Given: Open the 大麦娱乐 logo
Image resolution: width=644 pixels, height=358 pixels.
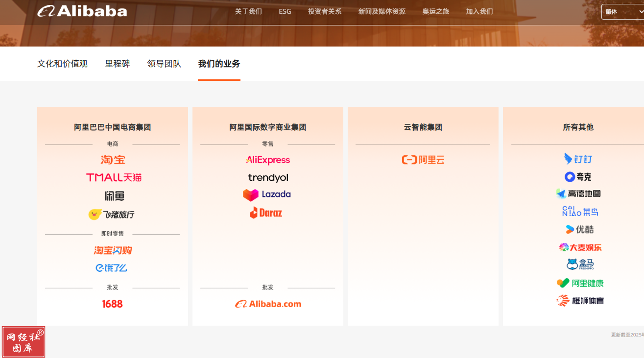Looking at the screenshot, I should click(580, 247).
